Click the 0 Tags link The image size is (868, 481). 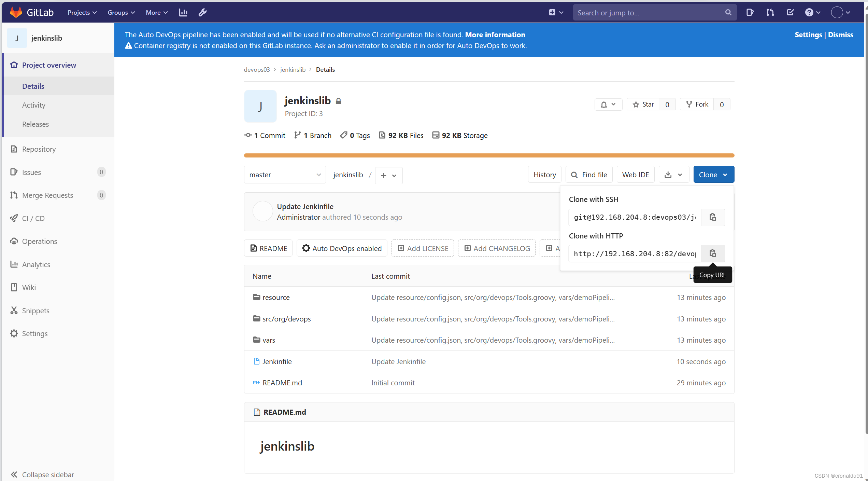pos(355,135)
